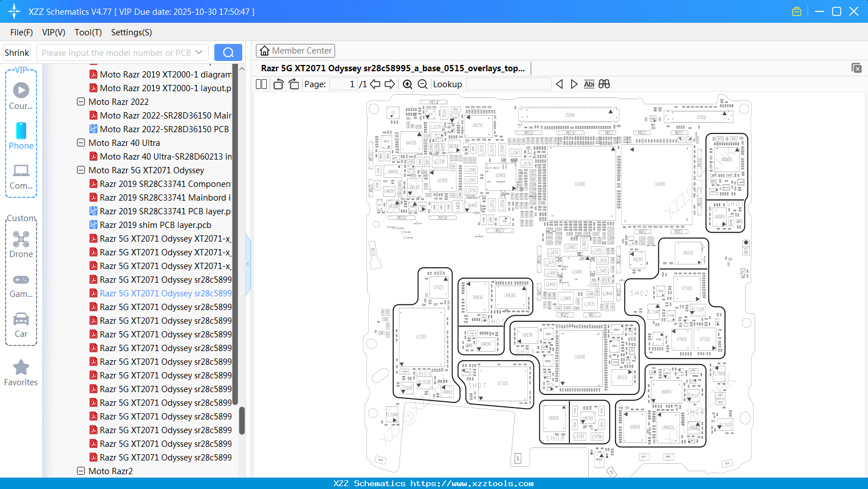868x489 pixels.
Task: Select the Phone category icon
Action: click(x=21, y=131)
